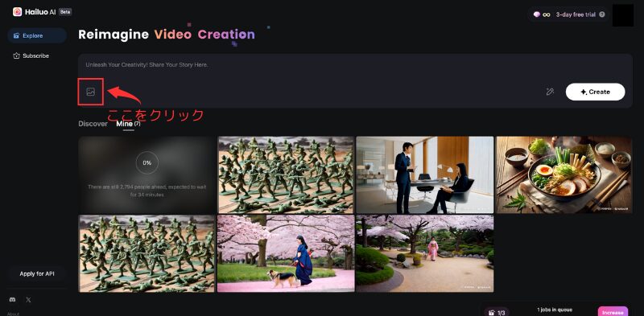The image size is (644, 316).
Task: Open the X social icon in the sidebar
Action: point(28,300)
